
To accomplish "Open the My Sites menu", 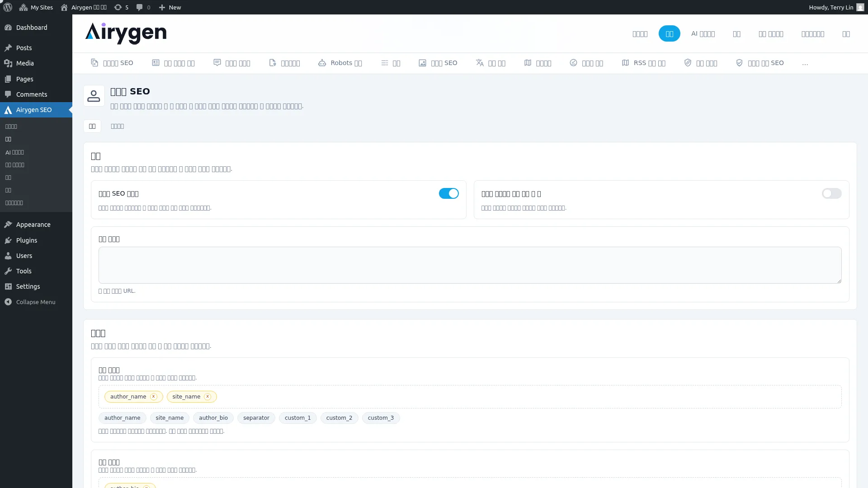I will pos(36,7).
